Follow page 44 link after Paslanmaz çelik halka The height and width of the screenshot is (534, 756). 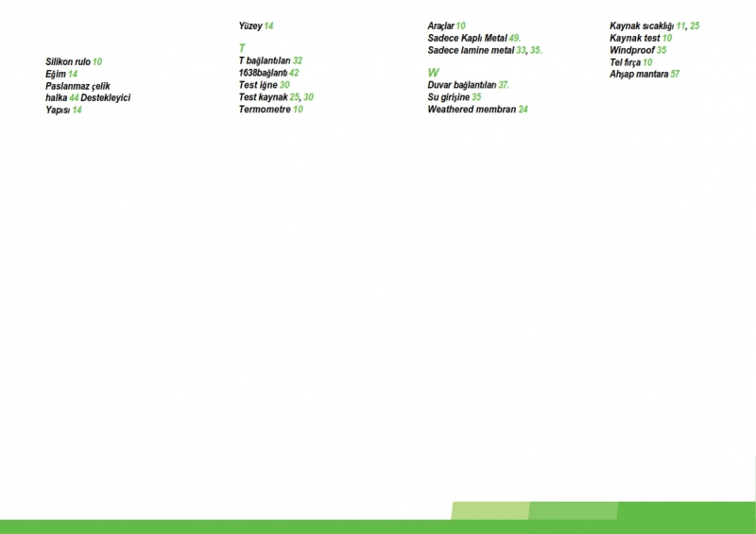(x=74, y=98)
